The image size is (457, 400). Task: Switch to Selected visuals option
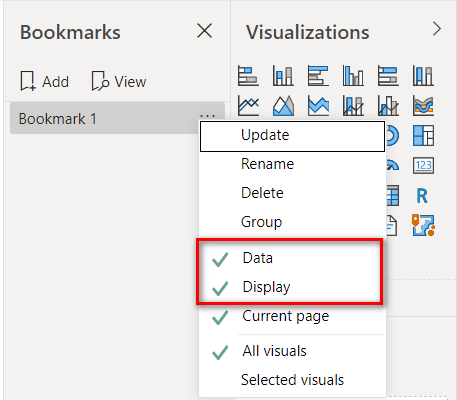pyautogui.click(x=292, y=380)
